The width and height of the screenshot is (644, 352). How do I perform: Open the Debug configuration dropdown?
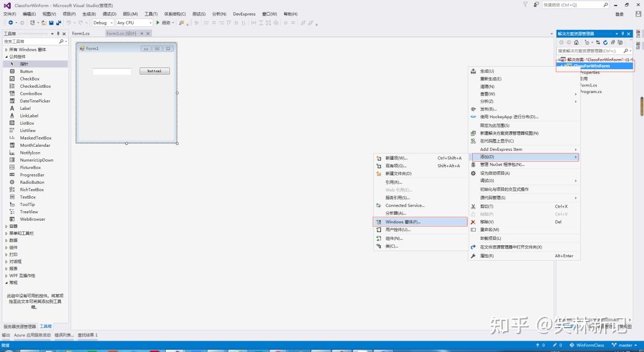point(103,23)
